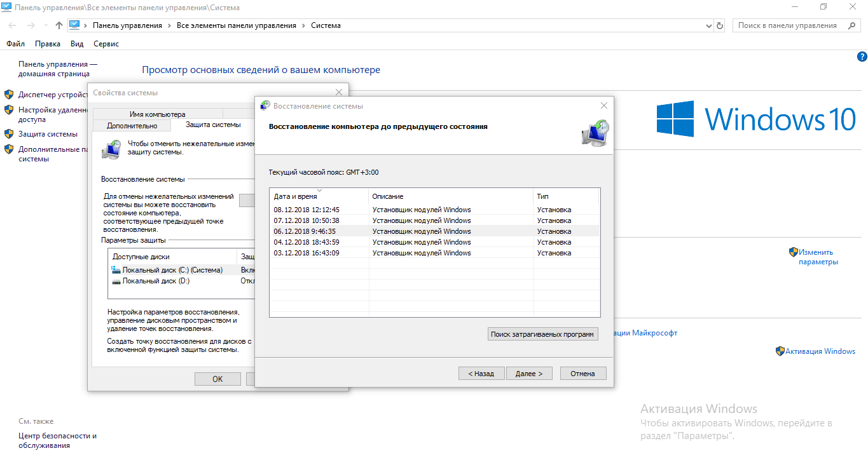The width and height of the screenshot is (868, 453).
Task: Switch to Имя компьютера tab
Action: coord(158,114)
